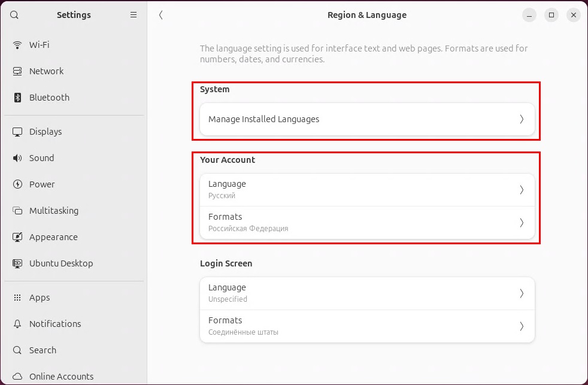Image resolution: width=588 pixels, height=385 pixels.
Task: Open Manage Installed Languages
Action: (366, 119)
